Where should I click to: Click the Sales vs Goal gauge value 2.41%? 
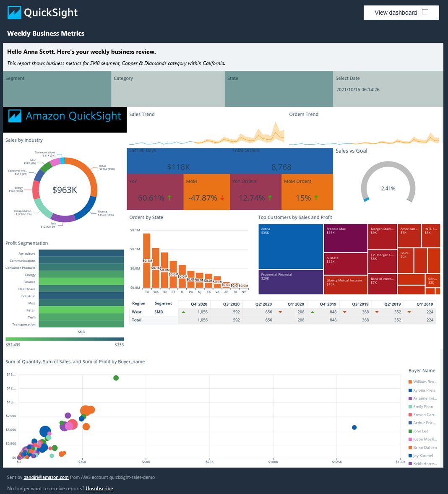(x=388, y=188)
